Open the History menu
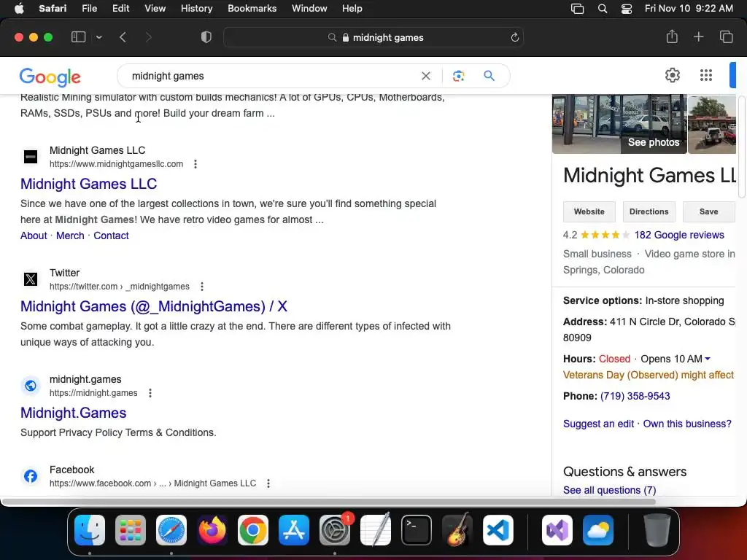747x560 pixels. pos(196,9)
